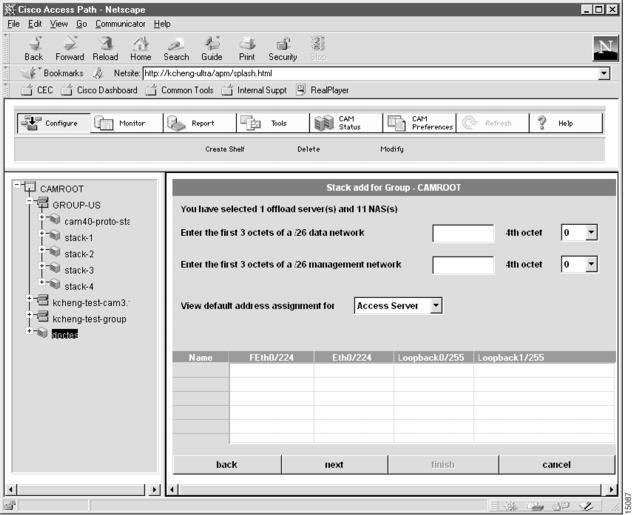Go back with the Back toolbar icon
632x515 pixels.
click(x=34, y=48)
